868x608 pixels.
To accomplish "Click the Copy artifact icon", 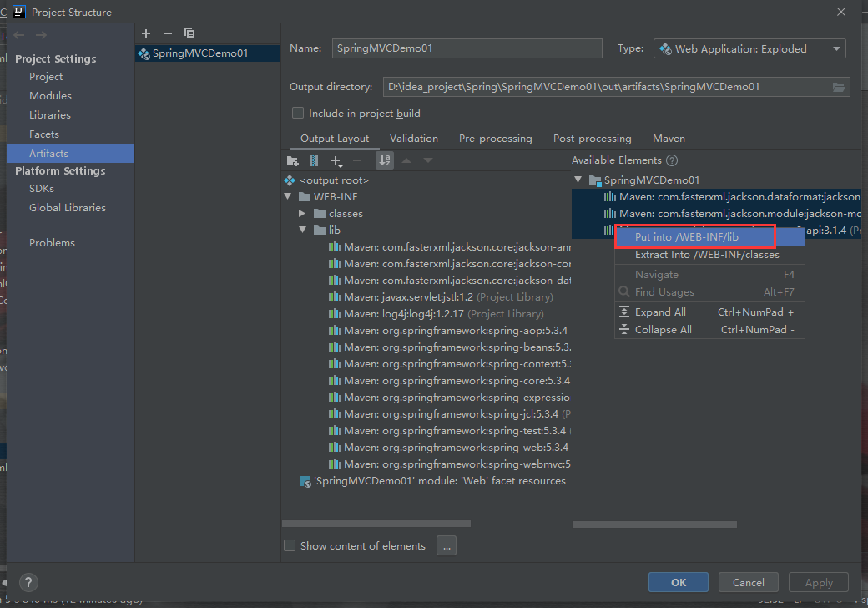I will tap(189, 33).
